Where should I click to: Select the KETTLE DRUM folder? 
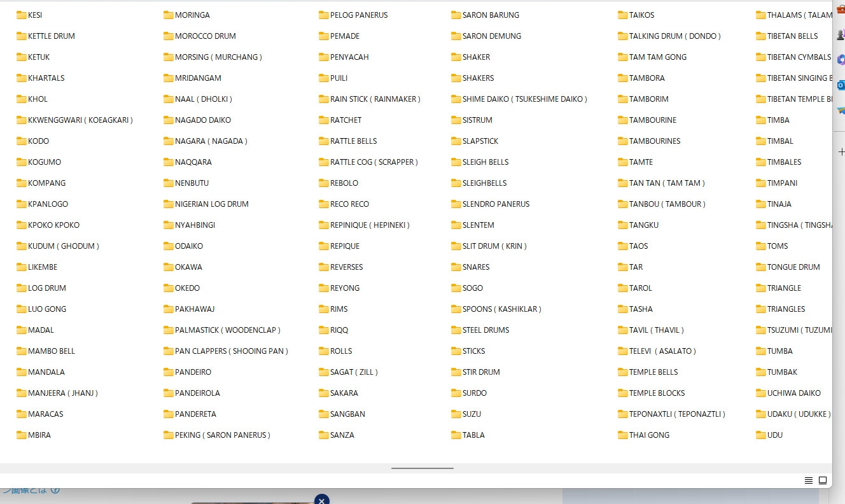coord(46,36)
